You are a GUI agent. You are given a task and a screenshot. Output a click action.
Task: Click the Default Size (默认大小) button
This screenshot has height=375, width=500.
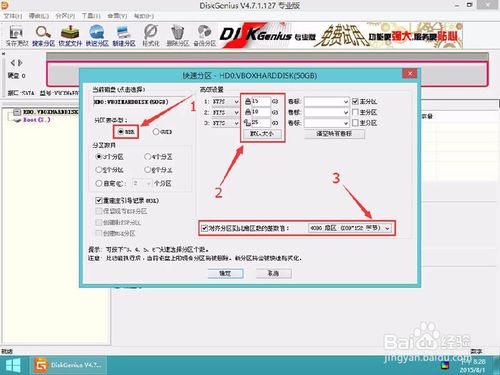click(262, 134)
